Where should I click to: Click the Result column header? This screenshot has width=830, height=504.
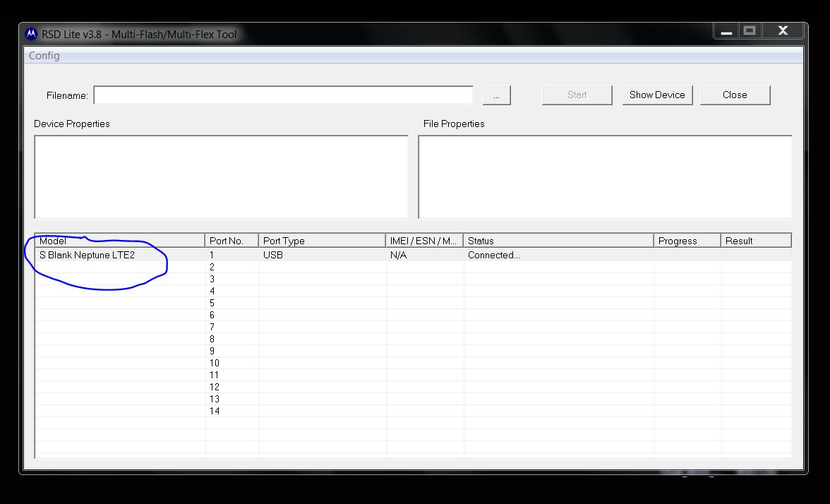756,240
